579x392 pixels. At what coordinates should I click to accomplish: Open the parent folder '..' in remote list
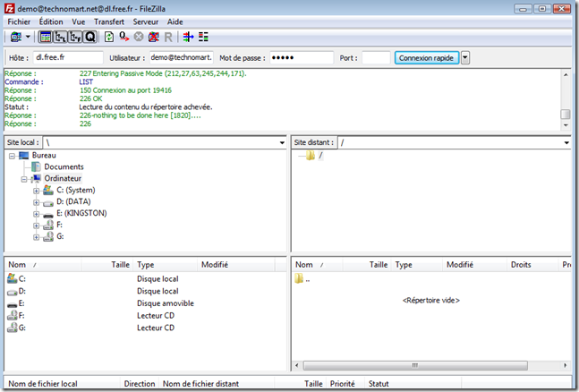[302, 279]
